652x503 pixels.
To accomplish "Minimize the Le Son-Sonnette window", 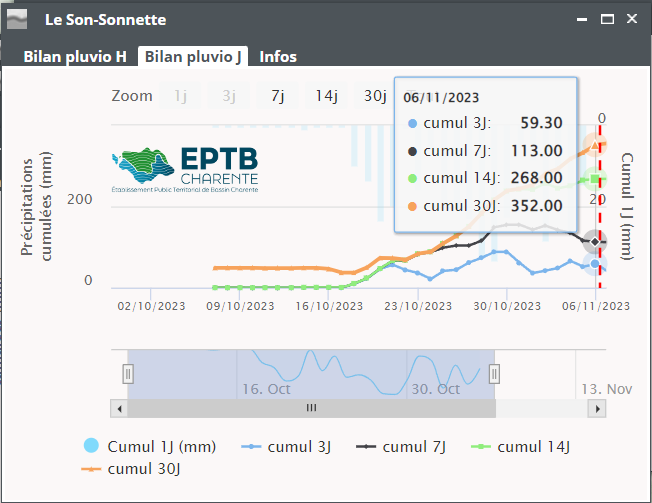I will (582, 19).
